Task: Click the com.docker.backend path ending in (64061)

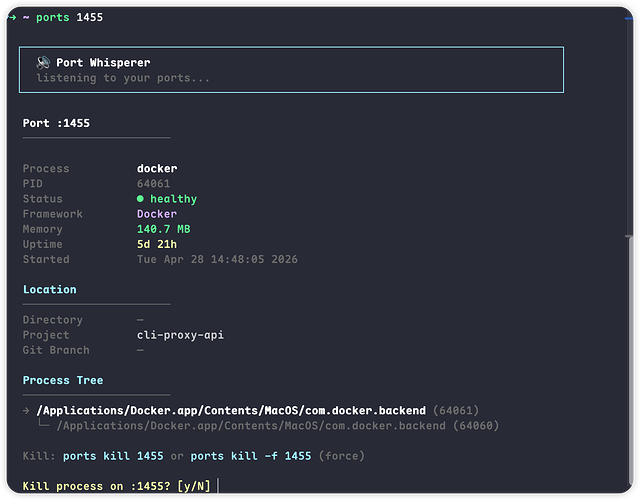Action: coord(258,411)
